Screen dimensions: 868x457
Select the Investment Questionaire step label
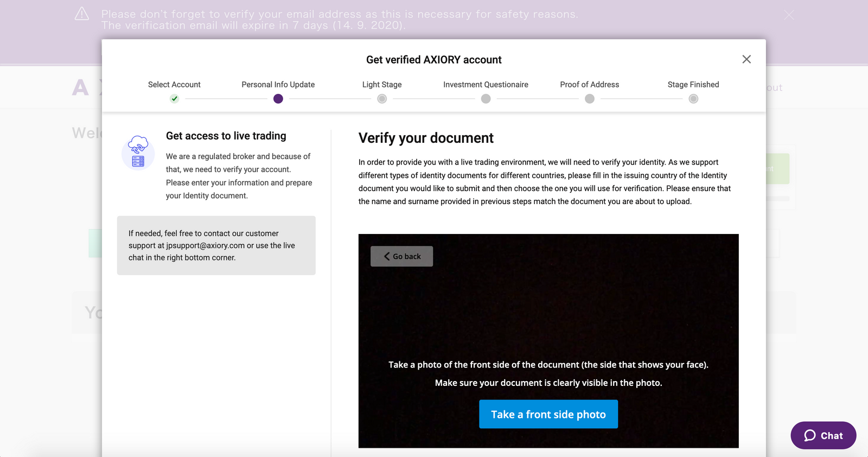coord(486,85)
